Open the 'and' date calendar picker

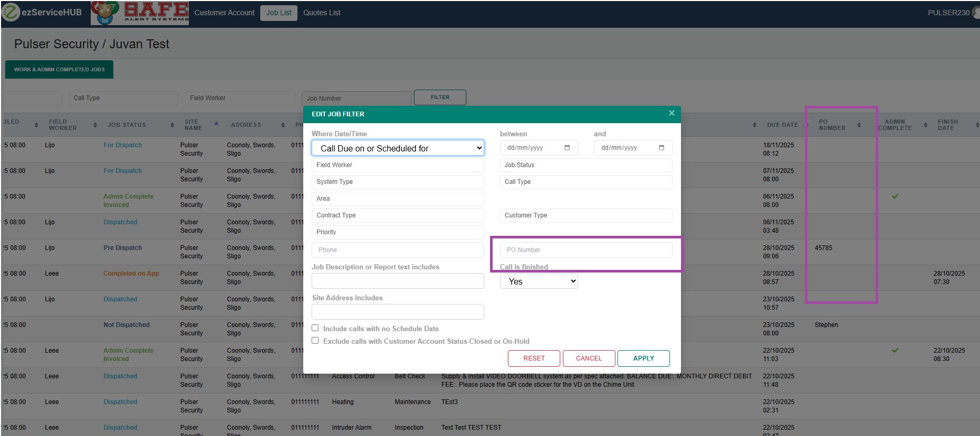pyautogui.click(x=661, y=148)
